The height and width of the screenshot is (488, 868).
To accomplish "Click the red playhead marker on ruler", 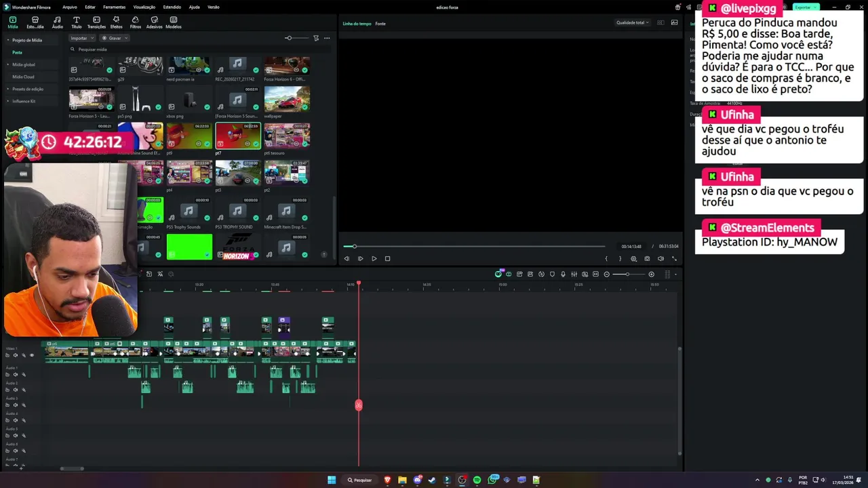I will (359, 283).
